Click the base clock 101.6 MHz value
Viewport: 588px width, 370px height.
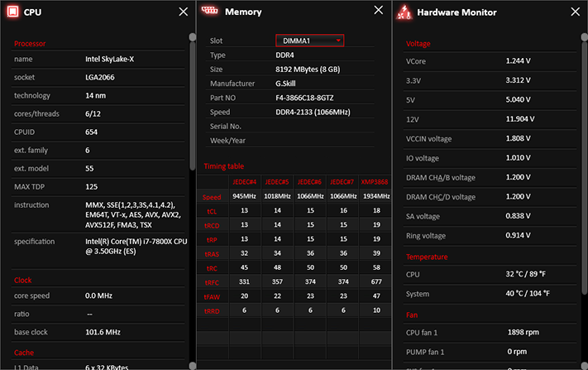click(x=103, y=332)
